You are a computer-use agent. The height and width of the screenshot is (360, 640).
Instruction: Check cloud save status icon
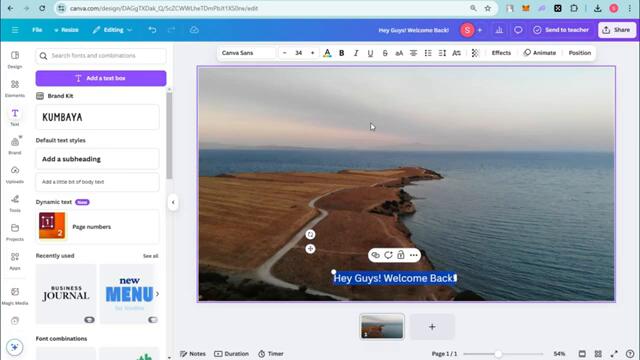point(194,30)
